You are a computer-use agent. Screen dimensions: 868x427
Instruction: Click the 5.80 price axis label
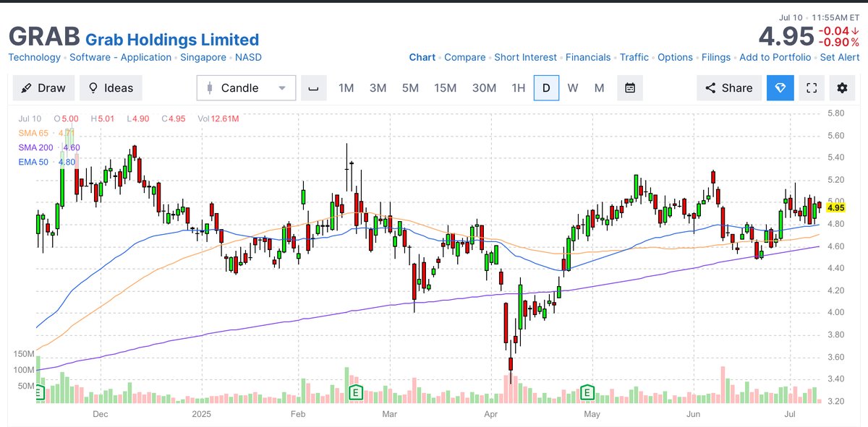(x=836, y=113)
